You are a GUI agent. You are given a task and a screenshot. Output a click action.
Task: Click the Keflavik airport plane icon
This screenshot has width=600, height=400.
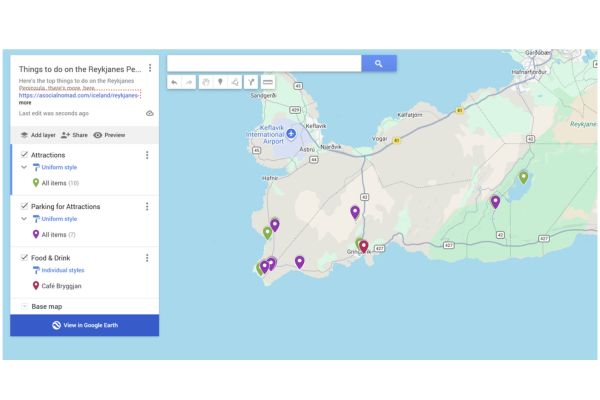291,134
